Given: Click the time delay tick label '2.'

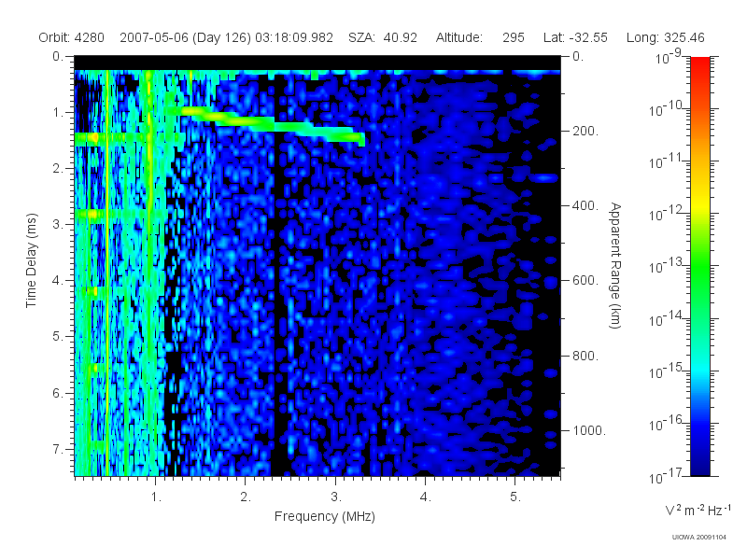Looking at the screenshot, I should click(58, 169).
